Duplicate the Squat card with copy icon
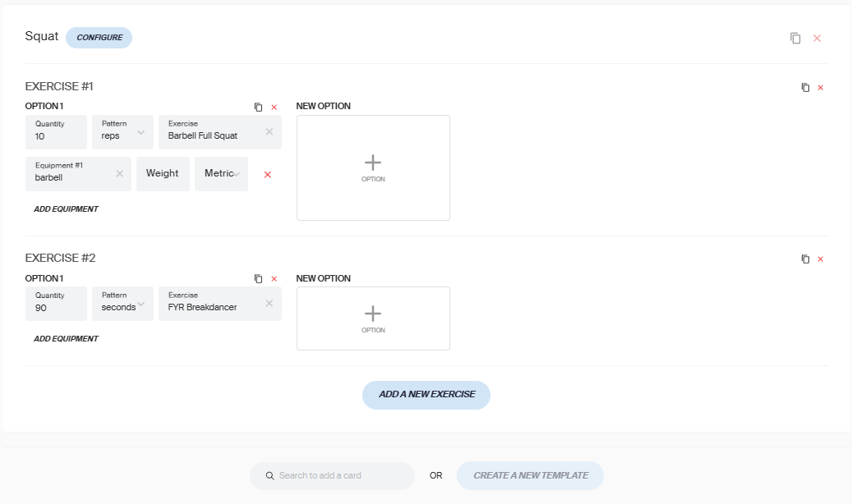Screen dimensions: 852x504 tap(795, 38)
